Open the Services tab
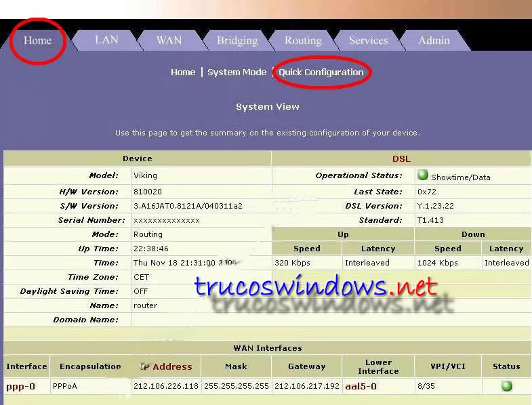This screenshot has height=405, width=532. pos(368,40)
